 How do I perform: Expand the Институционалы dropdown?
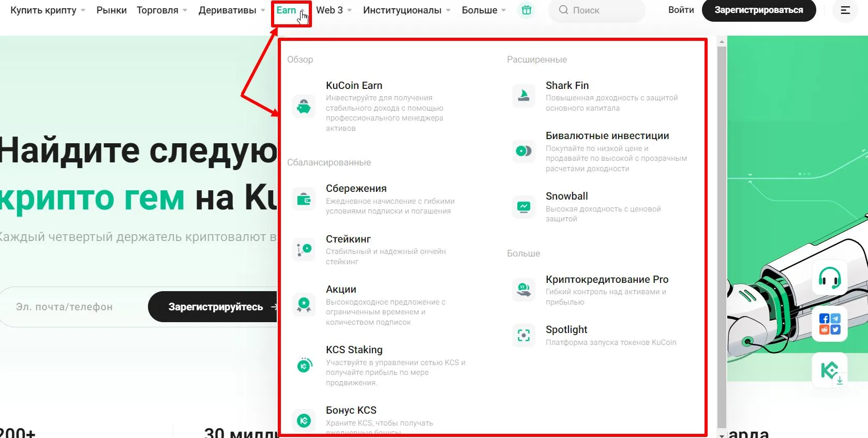coord(407,10)
